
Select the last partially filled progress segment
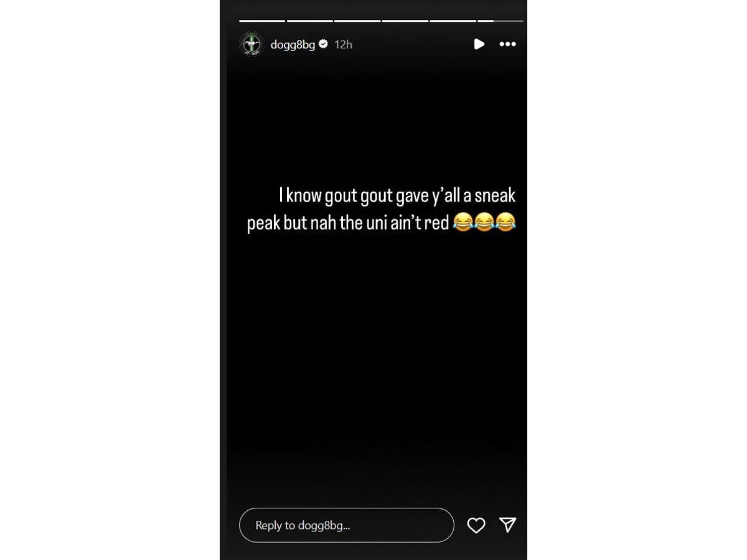point(500,21)
